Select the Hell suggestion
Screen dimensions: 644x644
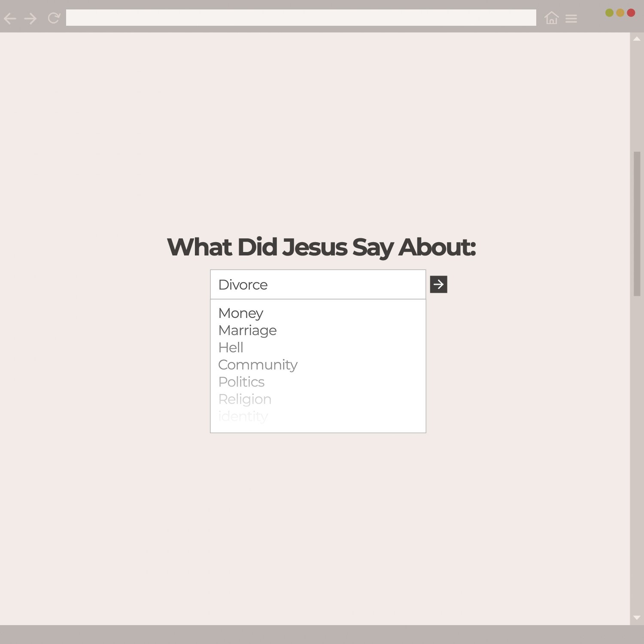tap(231, 347)
